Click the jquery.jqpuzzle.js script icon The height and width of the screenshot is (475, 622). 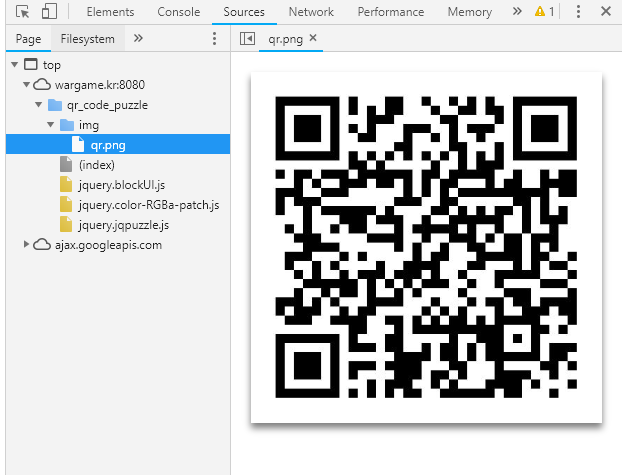pos(66,224)
